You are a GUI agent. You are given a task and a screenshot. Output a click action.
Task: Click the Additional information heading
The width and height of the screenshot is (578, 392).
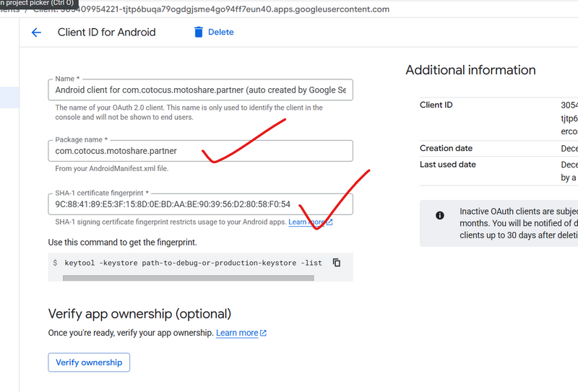pyautogui.click(x=470, y=70)
